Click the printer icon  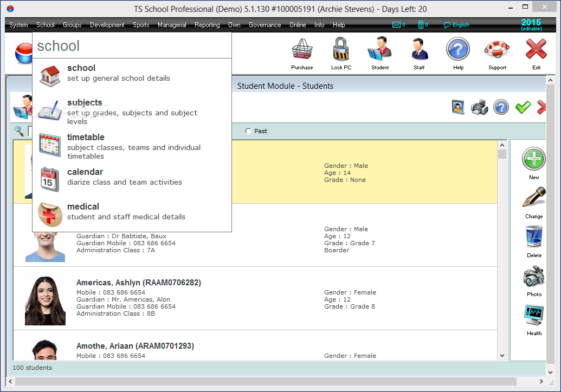(x=480, y=107)
